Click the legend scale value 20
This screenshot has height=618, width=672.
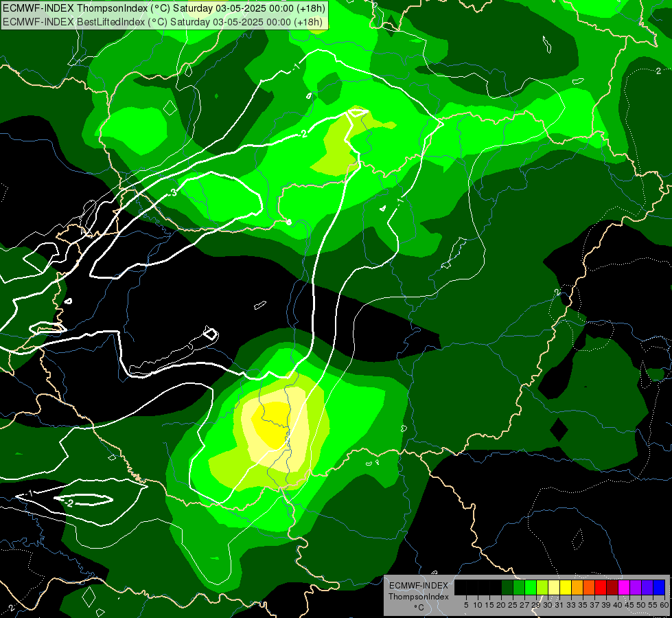pos(502,605)
